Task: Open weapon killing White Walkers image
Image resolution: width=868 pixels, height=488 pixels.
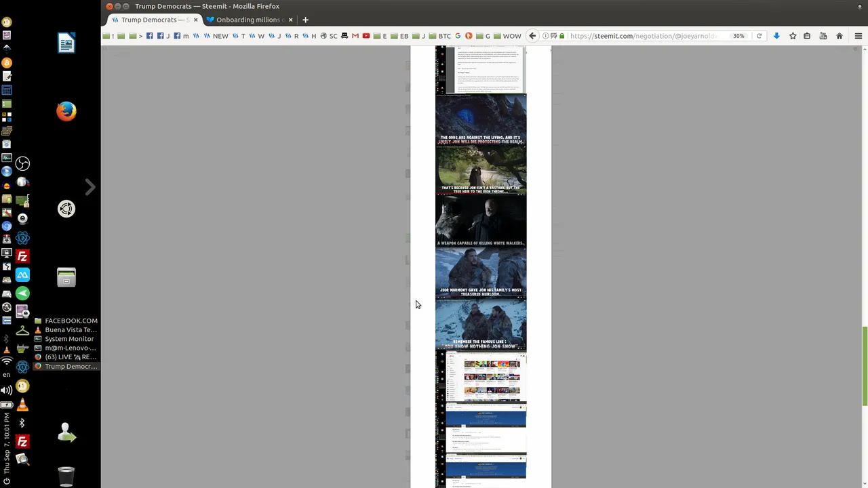Action: point(481,222)
